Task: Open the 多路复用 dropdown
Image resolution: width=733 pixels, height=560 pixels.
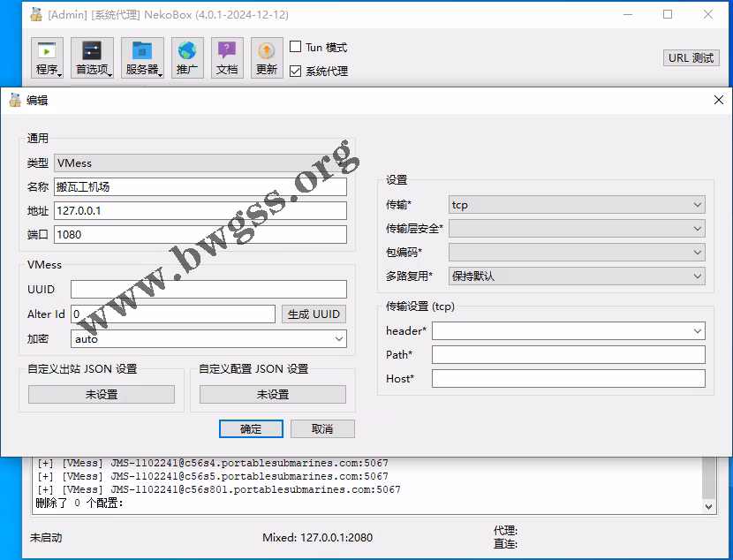Action: (577, 276)
